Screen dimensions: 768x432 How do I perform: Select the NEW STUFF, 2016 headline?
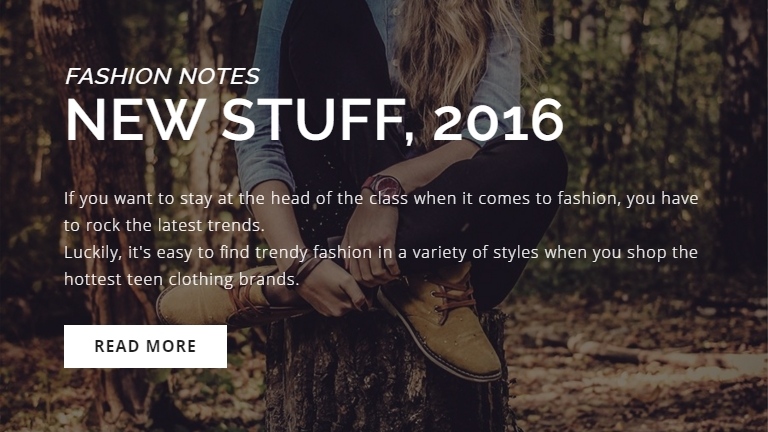314,120
